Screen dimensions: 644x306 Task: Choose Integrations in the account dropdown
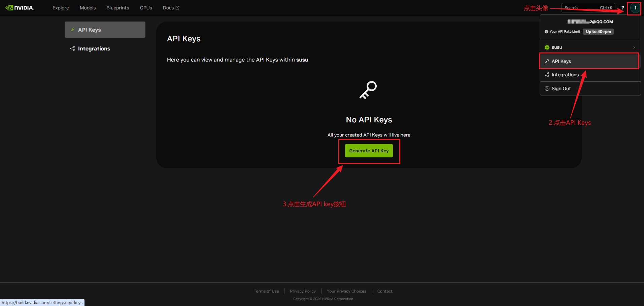pos(565,75)
